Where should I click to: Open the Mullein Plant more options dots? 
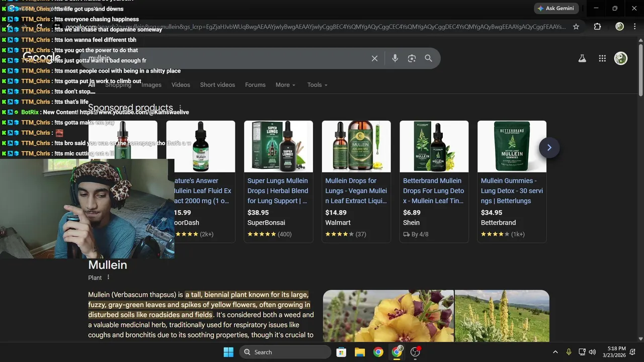click(108, 278)
